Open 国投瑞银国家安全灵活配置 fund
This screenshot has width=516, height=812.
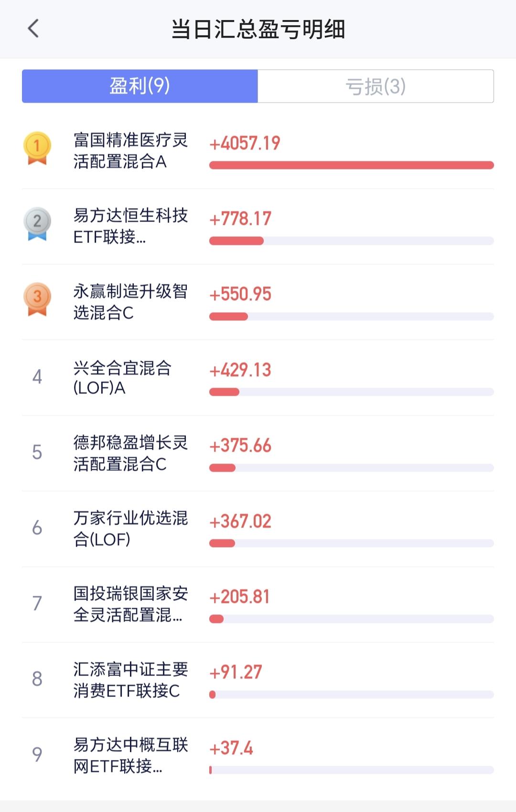[258, 604]
